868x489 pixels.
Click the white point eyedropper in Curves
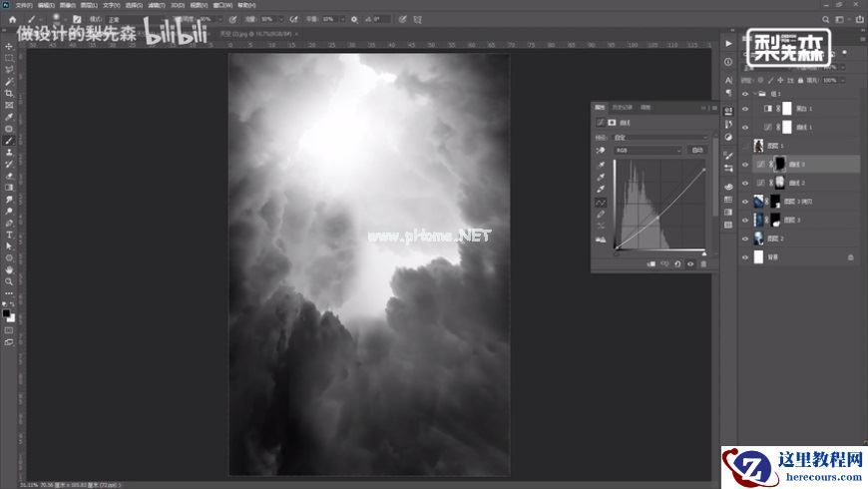[x=601, y=189]
